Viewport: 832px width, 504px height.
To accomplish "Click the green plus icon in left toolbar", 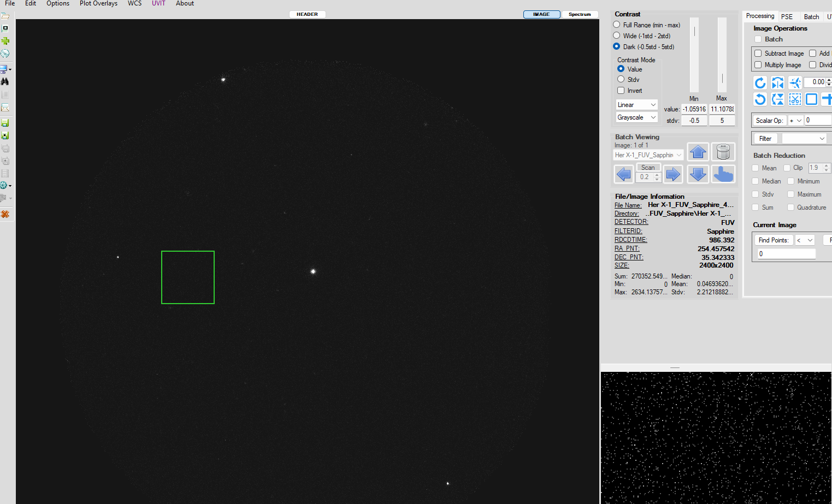I will tap(5, 41).
